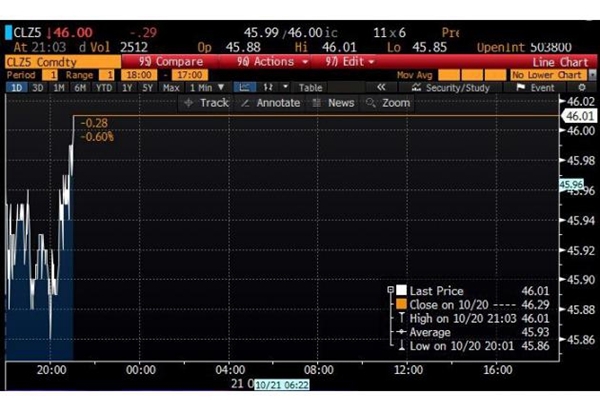Select the 1Y range tab

pos(127,88)
